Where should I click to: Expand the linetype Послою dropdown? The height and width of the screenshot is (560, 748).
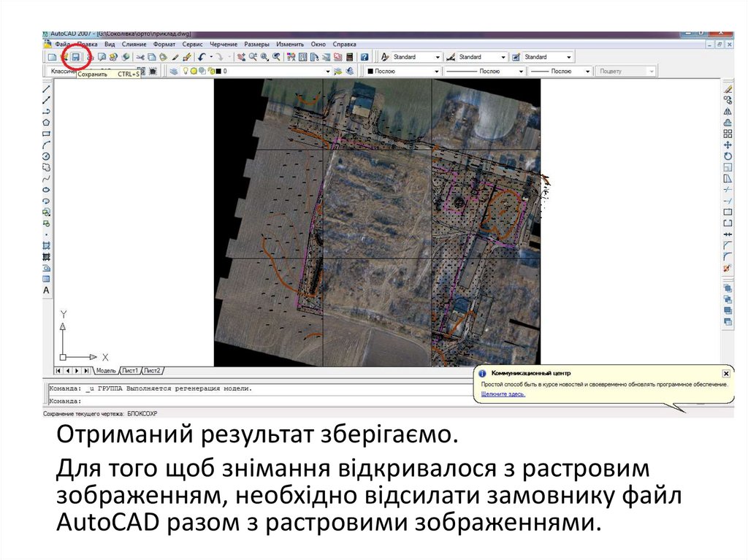(x=520, y=72)
